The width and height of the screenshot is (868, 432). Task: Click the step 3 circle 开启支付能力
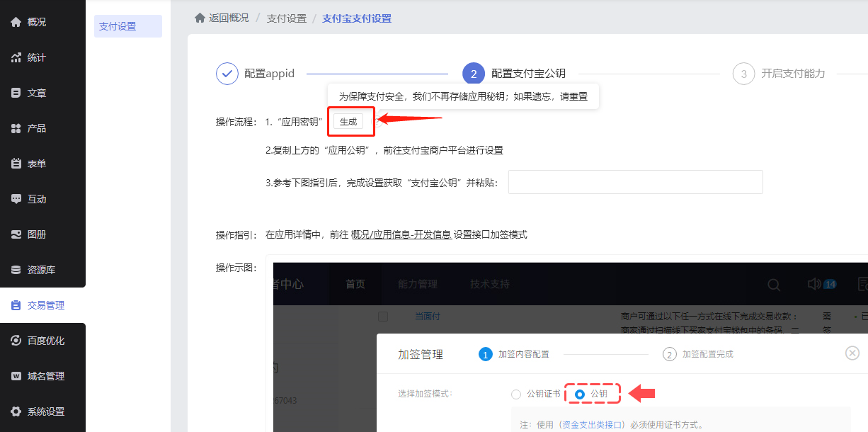743,74
